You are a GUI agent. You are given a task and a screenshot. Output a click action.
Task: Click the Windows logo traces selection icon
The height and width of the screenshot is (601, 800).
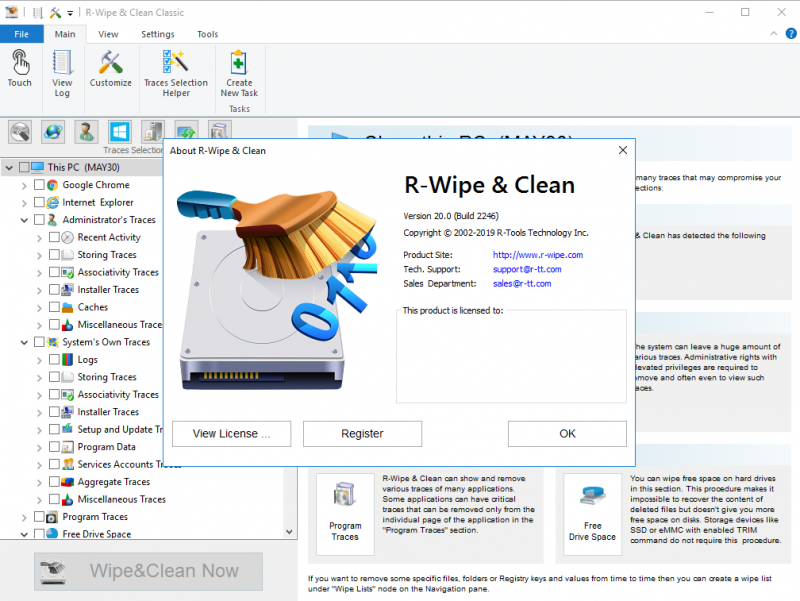(x=120, y=132)
